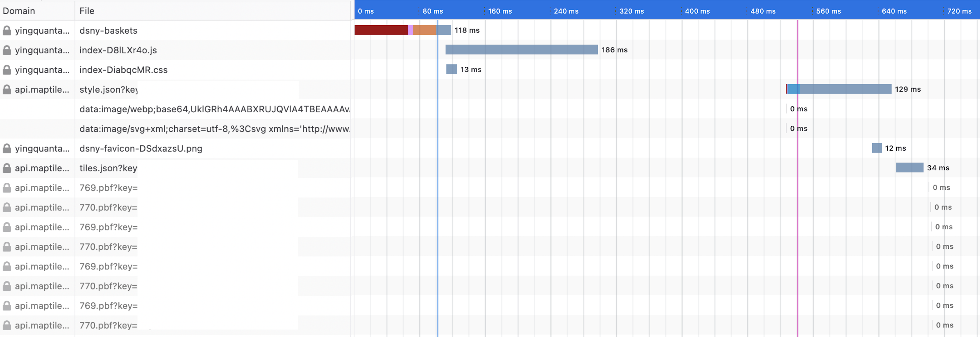Sort requests by the File column header

pyautogui.click(x=87, y=10)
